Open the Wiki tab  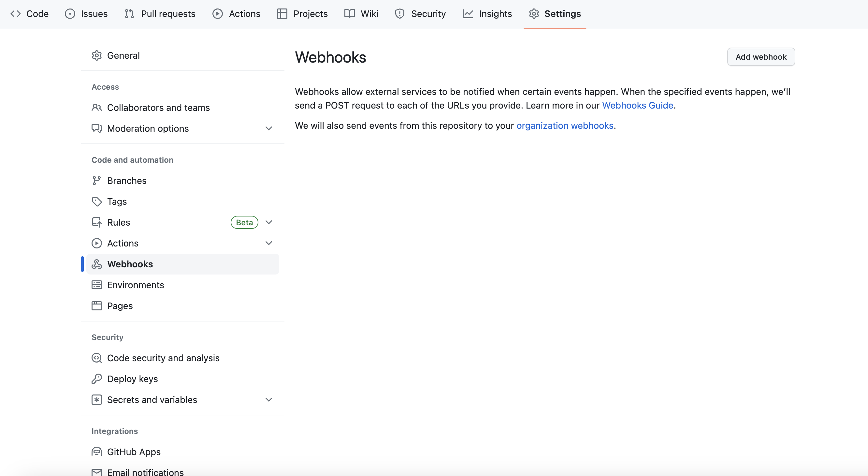(x=362, y=14)
